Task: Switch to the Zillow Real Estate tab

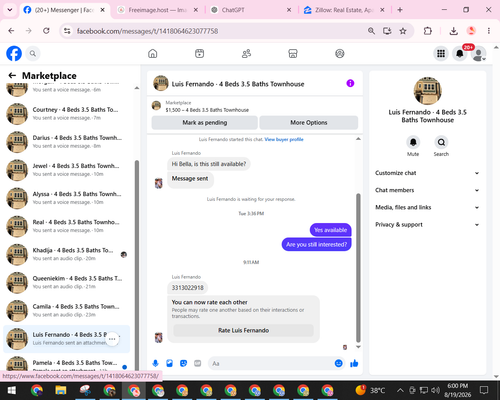Action: click(344, 10)
